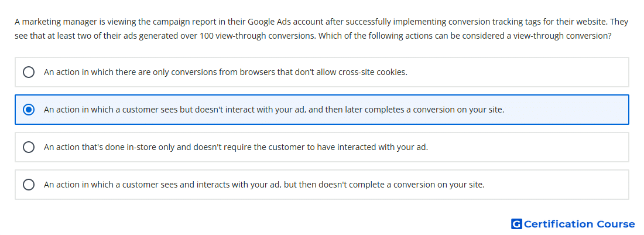Select the cross-site cookies radio button
Viewport: 644px width, 235px height.
click(29, 72)
